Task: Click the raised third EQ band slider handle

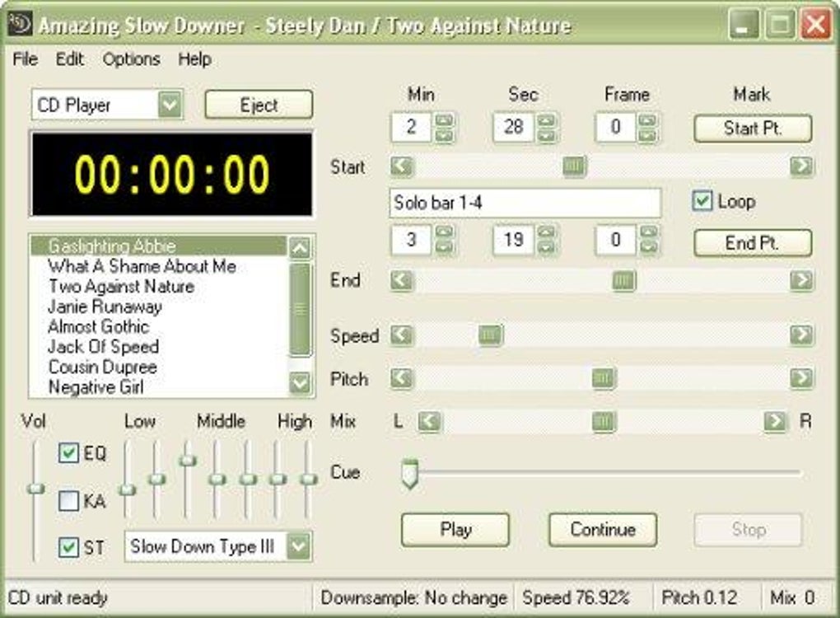Action: (x=187, y=460)
